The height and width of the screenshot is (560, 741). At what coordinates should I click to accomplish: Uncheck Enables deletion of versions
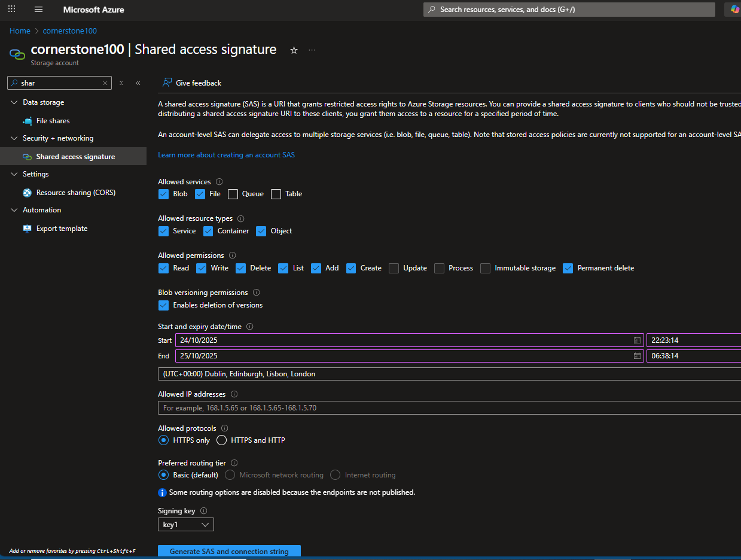tap(163, 305)
